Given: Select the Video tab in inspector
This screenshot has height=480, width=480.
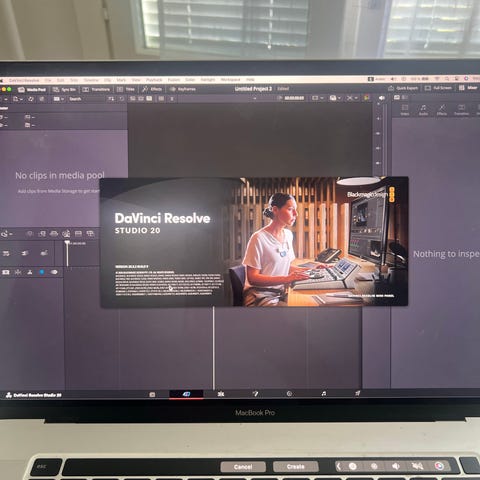Looking at the screenshot, I should tap(405, 110).
